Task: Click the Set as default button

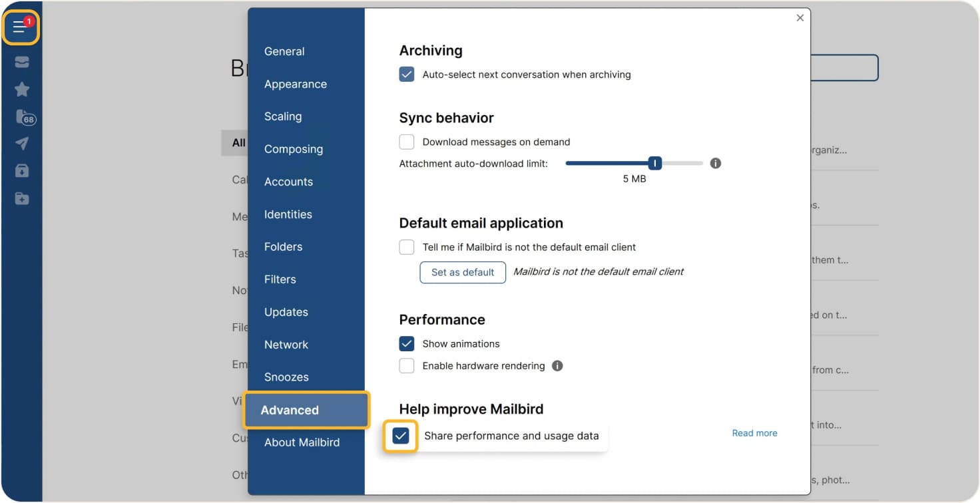Action: (x=462, y=272)
